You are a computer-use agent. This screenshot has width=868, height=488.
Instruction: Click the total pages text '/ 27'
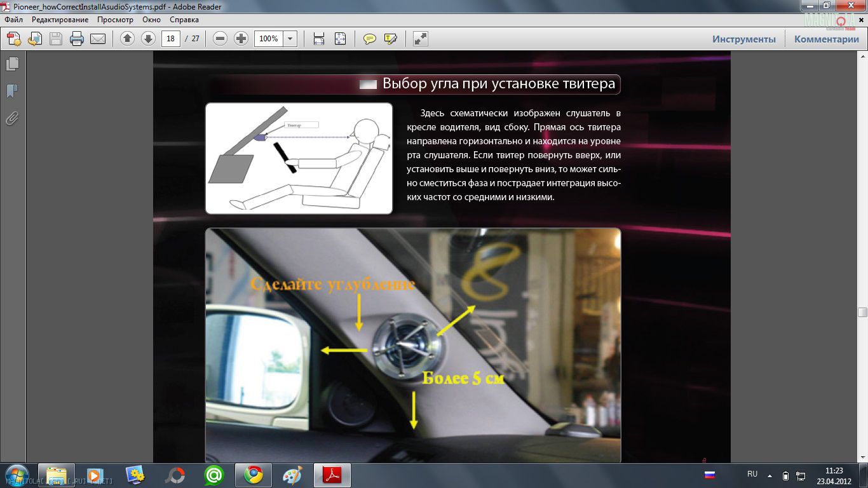point(192,39)
